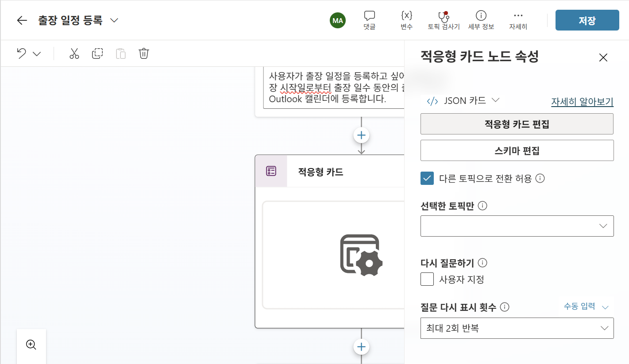The image size is (629, 364).
Task: Open the 최대 2회 반복 dropdown
Action: tap(517, 328)
